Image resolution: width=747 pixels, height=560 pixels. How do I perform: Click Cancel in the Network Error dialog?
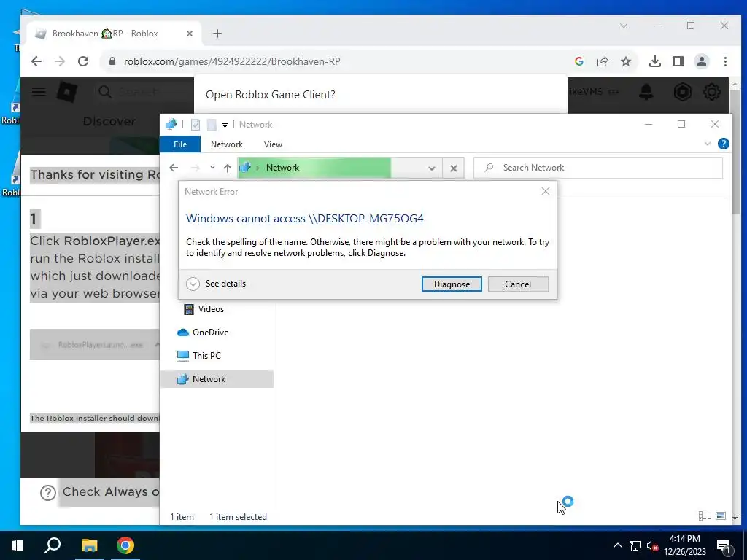point(518,284)
